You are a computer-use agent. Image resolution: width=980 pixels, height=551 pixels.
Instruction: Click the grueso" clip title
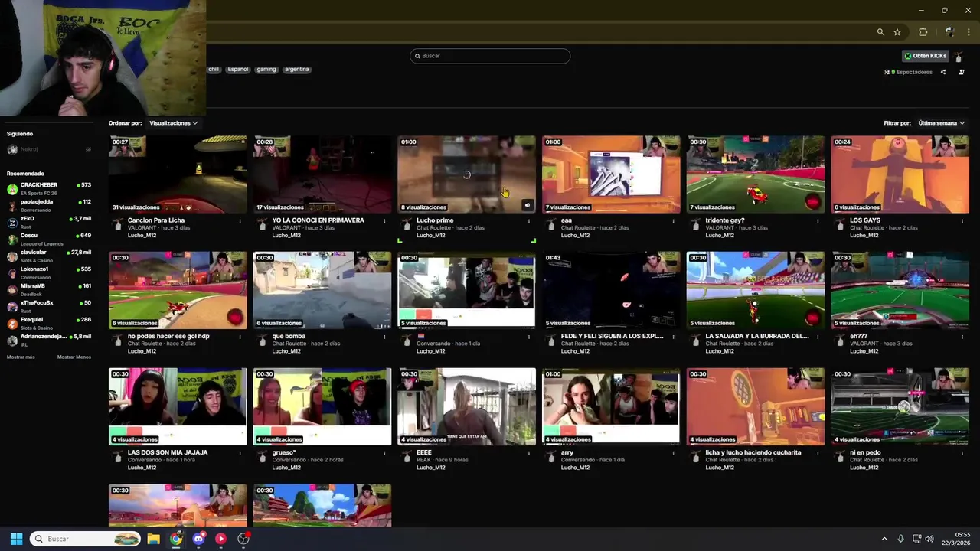coord(285,452)
